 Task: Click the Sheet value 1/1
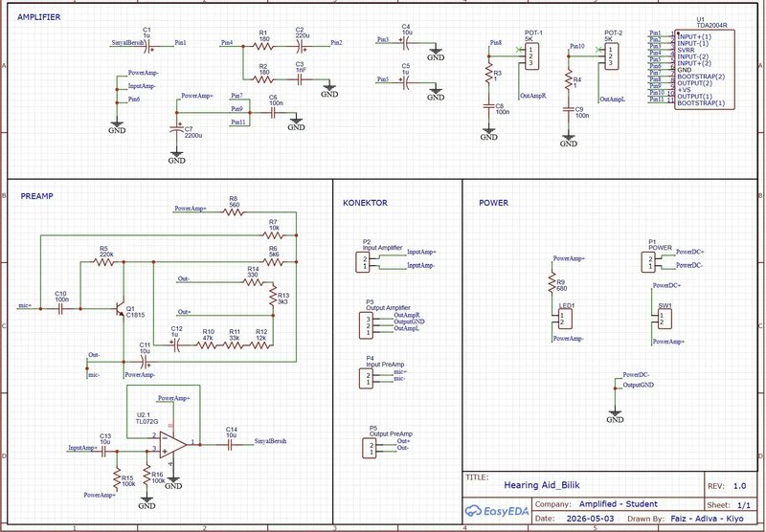coord(742,505)
